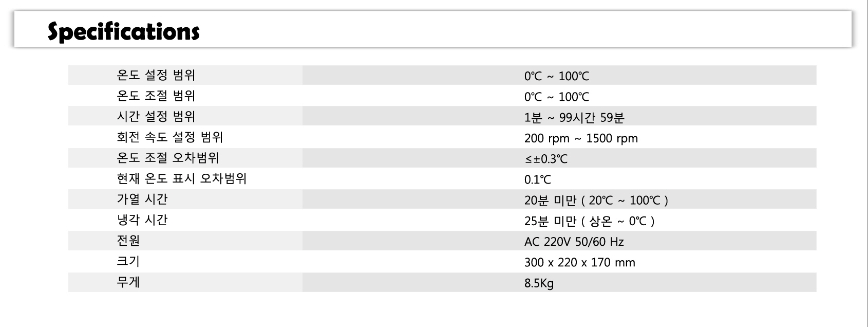This screenshot has height=327, width=868.
Task: Click the 냉각 시간 row label
Action: [x=142, y=220]
